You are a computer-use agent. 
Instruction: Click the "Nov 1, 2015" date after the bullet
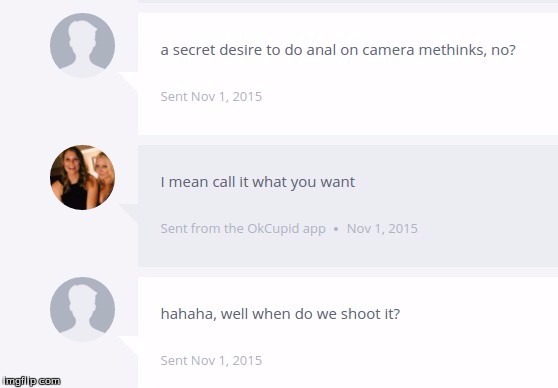pyautogui.click(x=382, y=229)
